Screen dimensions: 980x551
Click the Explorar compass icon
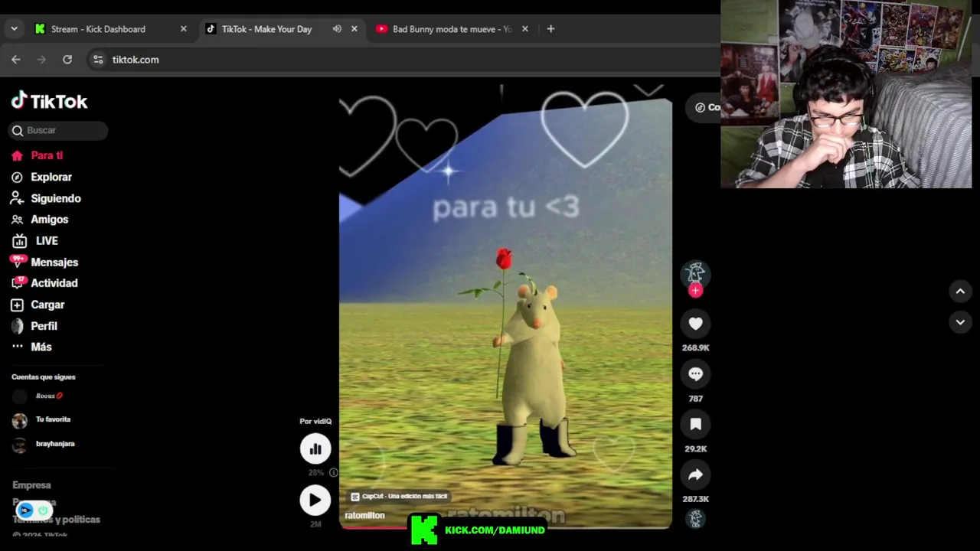pos(17,177)
